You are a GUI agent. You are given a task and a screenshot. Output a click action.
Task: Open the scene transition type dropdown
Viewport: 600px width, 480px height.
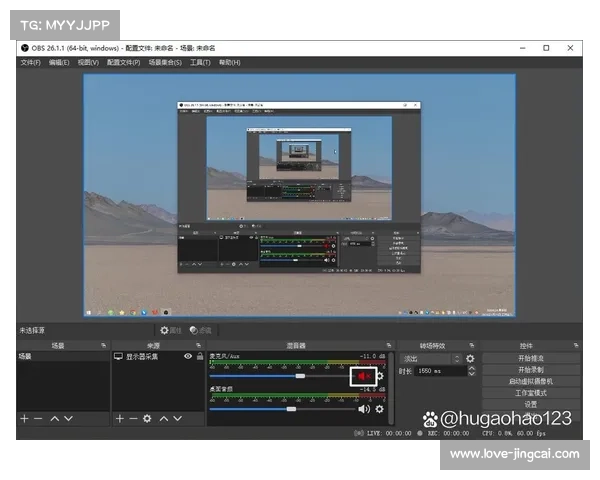click(x=430, y=358)
